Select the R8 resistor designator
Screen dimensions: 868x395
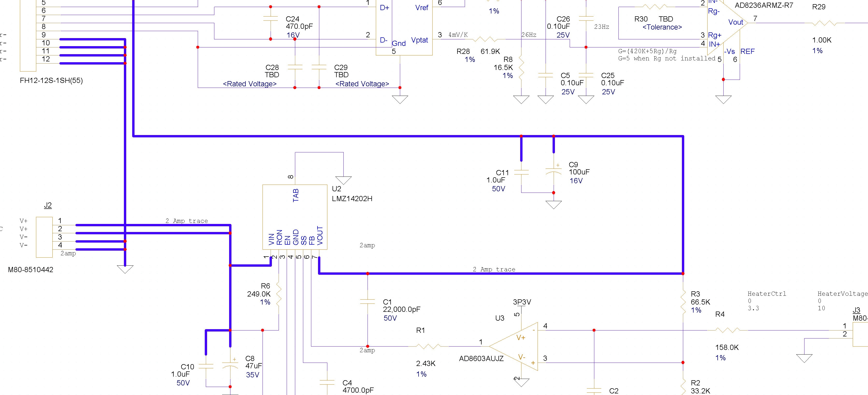[508, 60]
